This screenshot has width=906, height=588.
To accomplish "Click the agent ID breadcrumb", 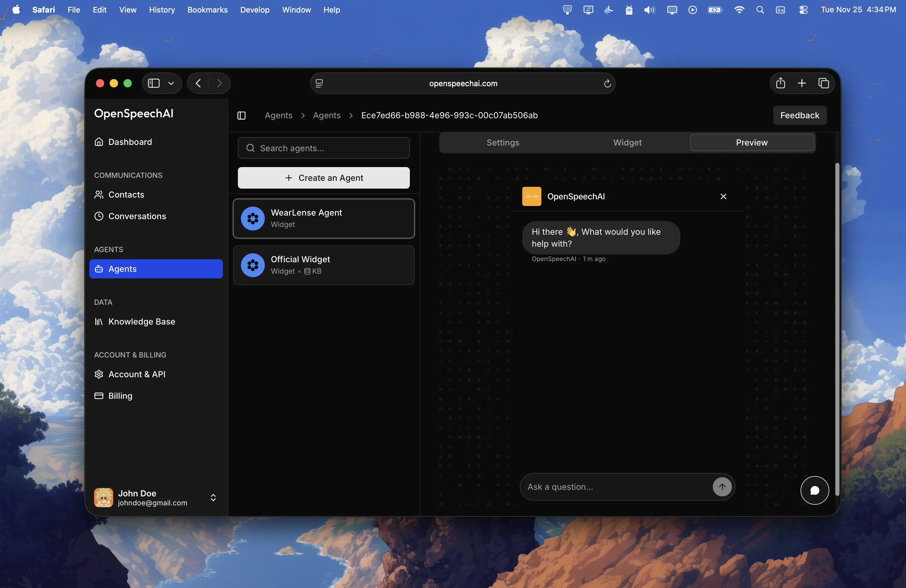I will tap(449, 115).
